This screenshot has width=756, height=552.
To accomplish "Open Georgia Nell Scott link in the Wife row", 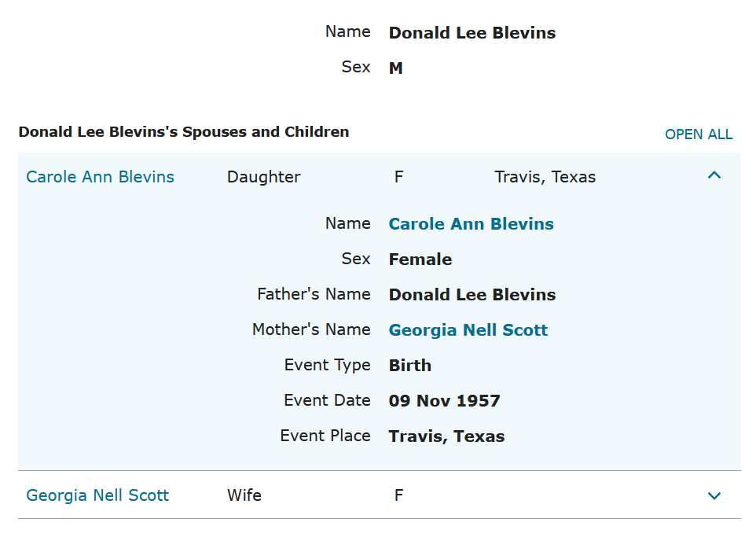I will click(97, 495).
